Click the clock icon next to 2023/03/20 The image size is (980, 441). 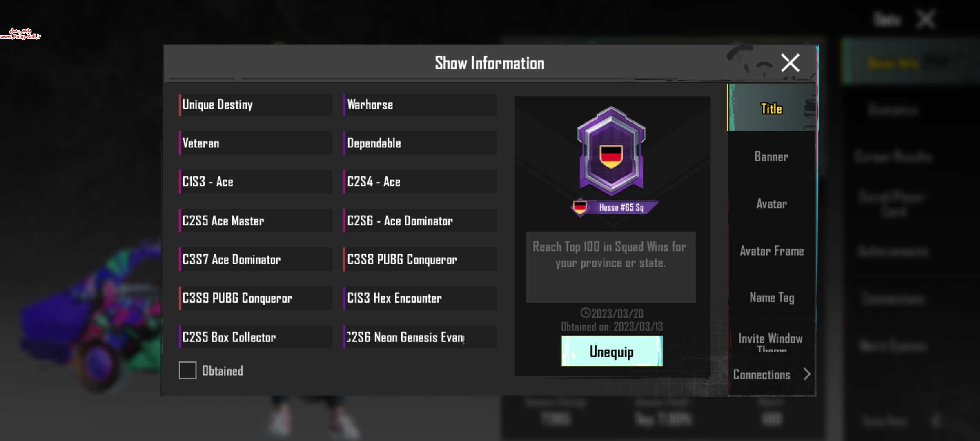pos(586,313)
